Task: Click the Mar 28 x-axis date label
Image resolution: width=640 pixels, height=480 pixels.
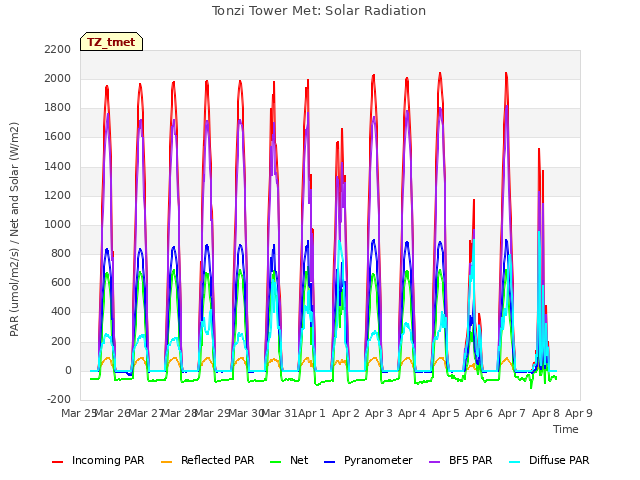Action: click(x=180, y=413)
